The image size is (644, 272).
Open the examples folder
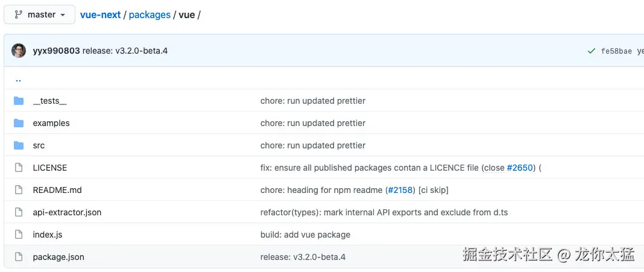pyautogui.click(x=51, y=123)
